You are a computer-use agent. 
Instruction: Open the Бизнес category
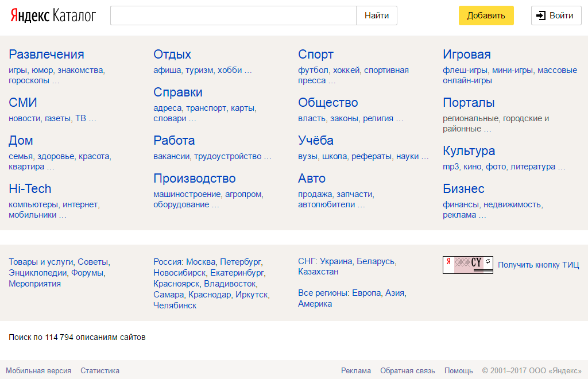click(x=463, y=188)
